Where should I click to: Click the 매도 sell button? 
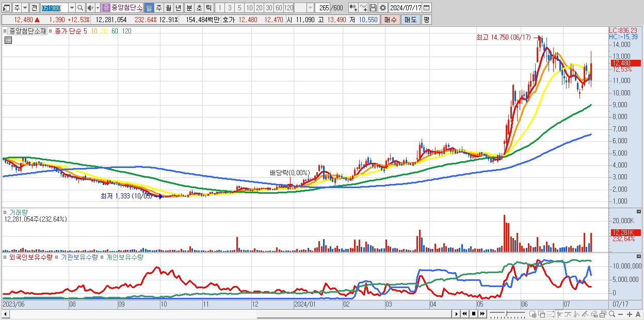(x=410, y=20)
